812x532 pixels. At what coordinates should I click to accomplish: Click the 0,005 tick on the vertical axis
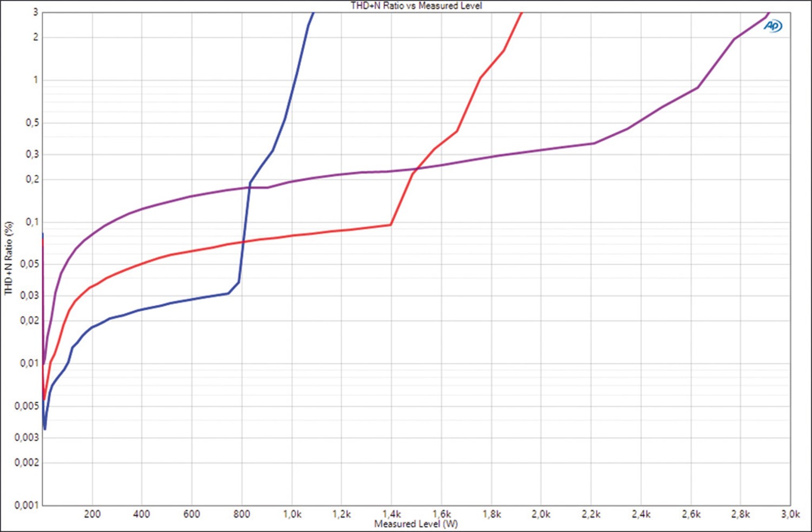[x=27, y=406]
